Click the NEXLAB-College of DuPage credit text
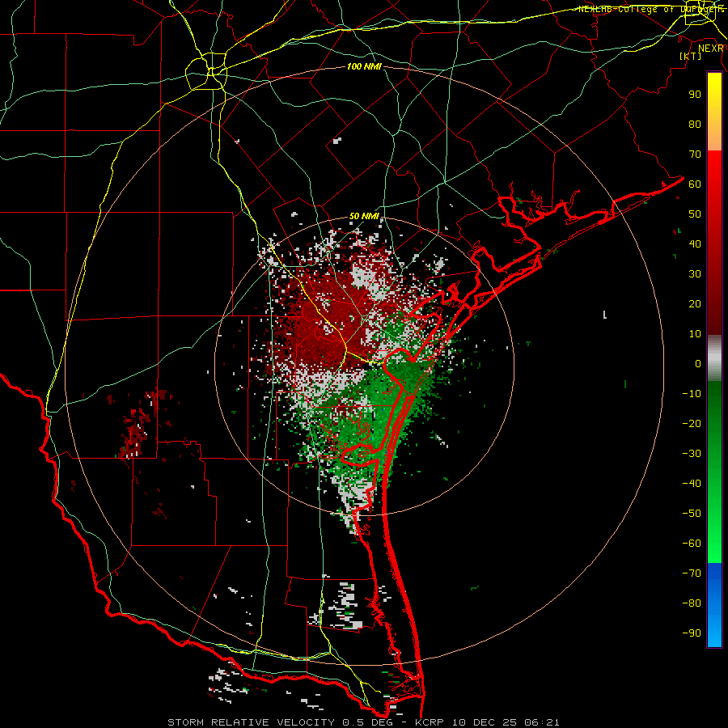Viewport: 728px width, 728px height. [650, 9]
